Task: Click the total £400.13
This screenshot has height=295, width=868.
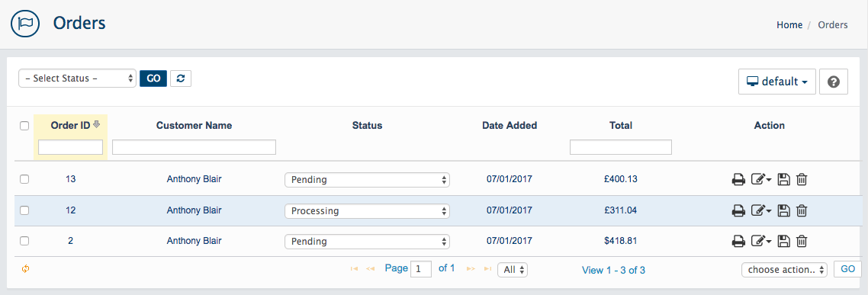Action: 621,179
